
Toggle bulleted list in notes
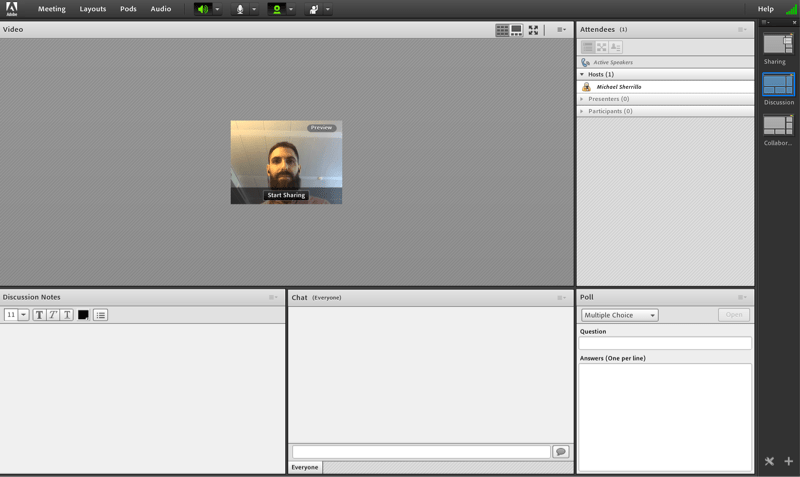pyautogui.click(x=101, y=315)
